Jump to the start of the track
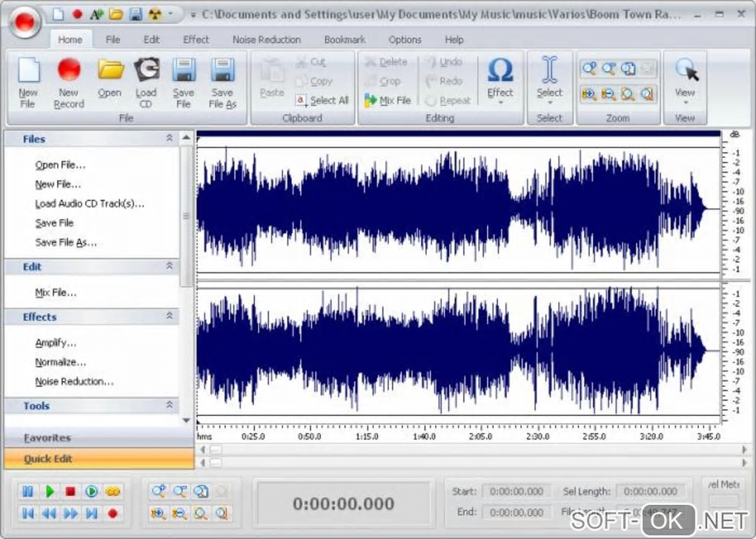The image size is (756, 539). click(27, 513)
